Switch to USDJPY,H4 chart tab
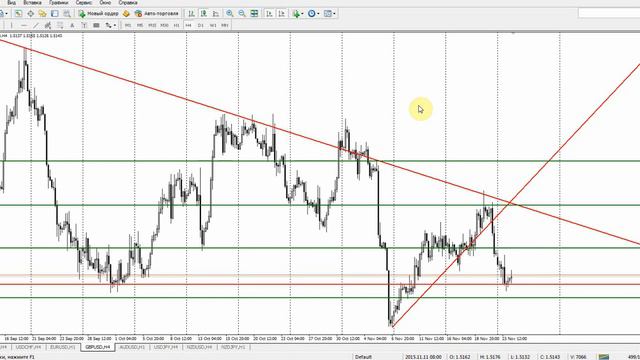Viewport: 640px width, 360px height. click(x=166, y=347)
